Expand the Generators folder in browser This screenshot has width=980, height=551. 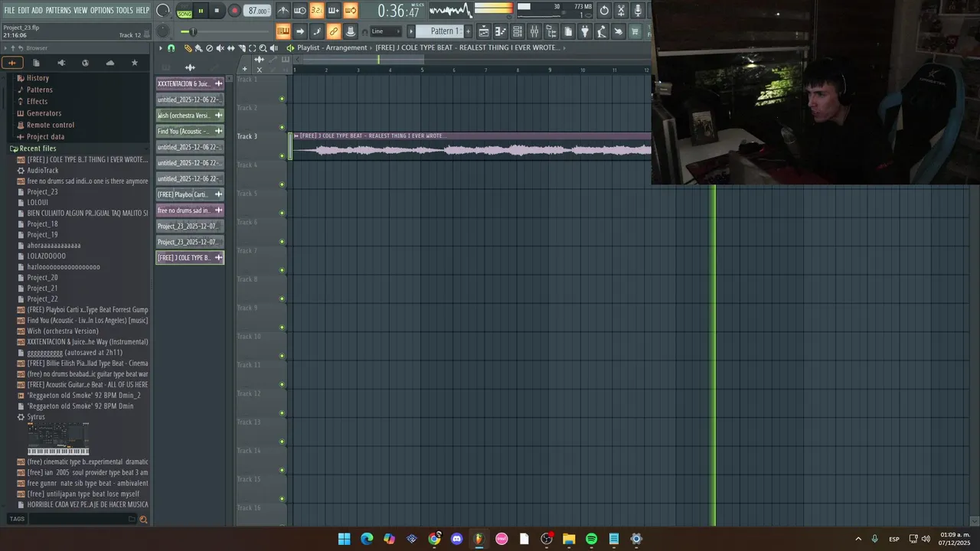44,113
